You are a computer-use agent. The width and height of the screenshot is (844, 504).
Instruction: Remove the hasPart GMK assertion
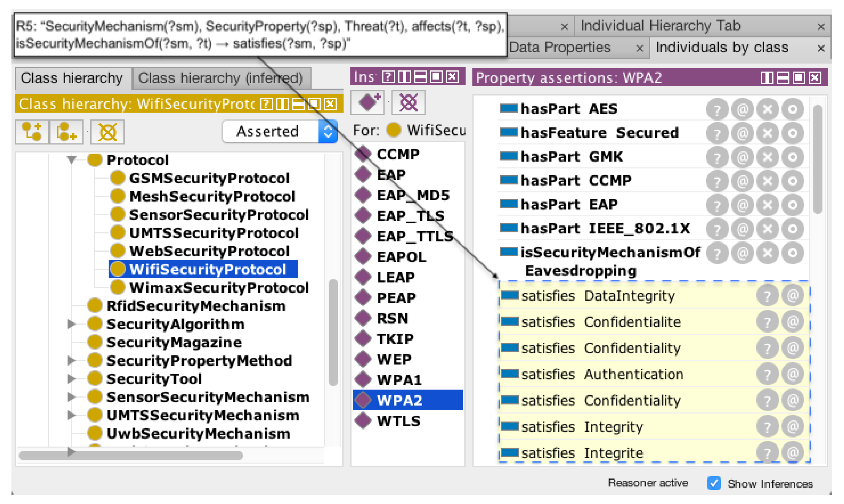[768, 157]
